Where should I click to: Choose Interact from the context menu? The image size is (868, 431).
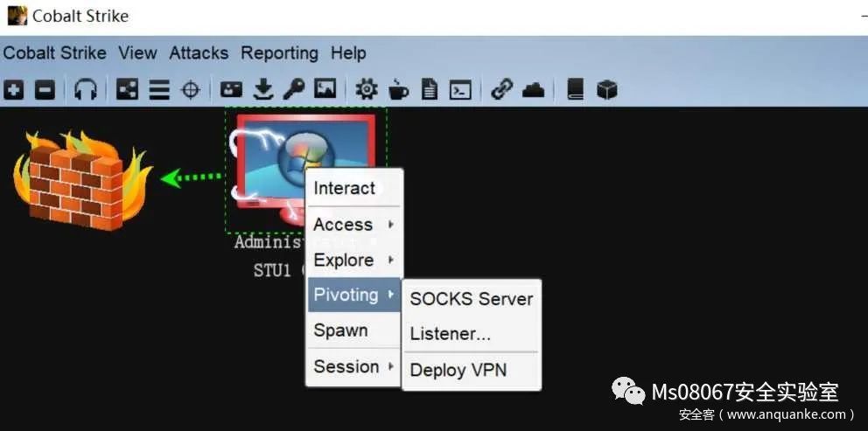point(353,188)
